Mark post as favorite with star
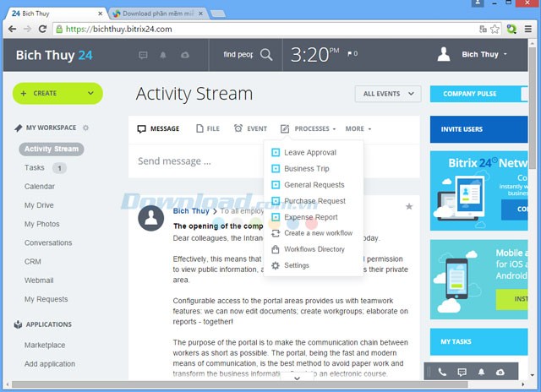 tap(409, 206)
